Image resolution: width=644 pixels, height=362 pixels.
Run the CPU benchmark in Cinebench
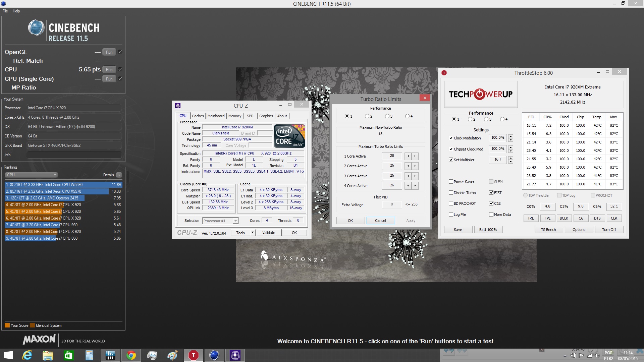pos(109,69)
